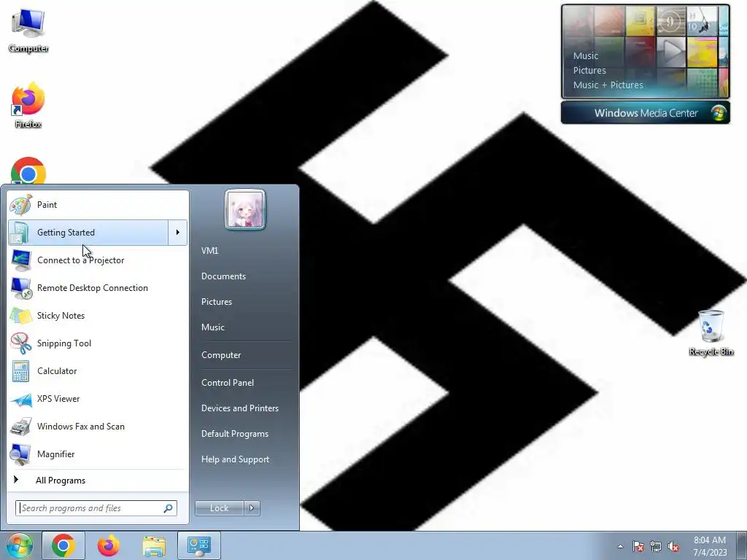This screenshot has height=560, width=747.
Task: Click the Lock button
Action: (x=219, y=508)
